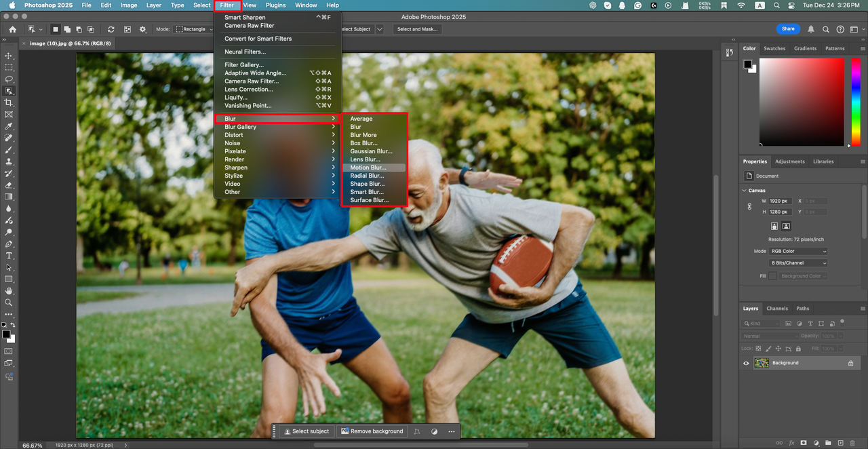Choose Gaussian Blur from the submenu
The height and width of the screenshot is (449, 868).
(x=374, y=151)
